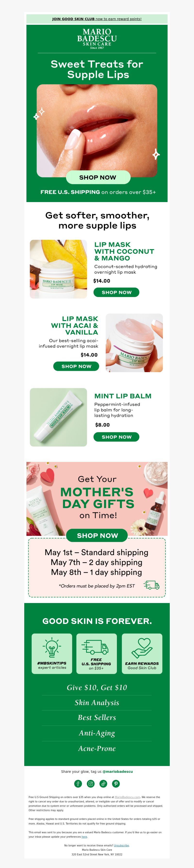The image size is (194, 868).
Task: Open the Give $10, Get $10 link
Action: point(97,687)
